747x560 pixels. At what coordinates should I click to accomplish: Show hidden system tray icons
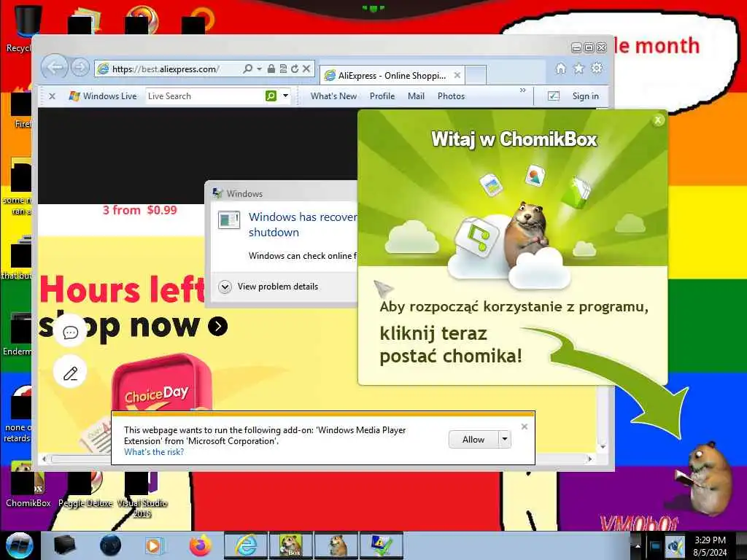(x=638, y=545)
